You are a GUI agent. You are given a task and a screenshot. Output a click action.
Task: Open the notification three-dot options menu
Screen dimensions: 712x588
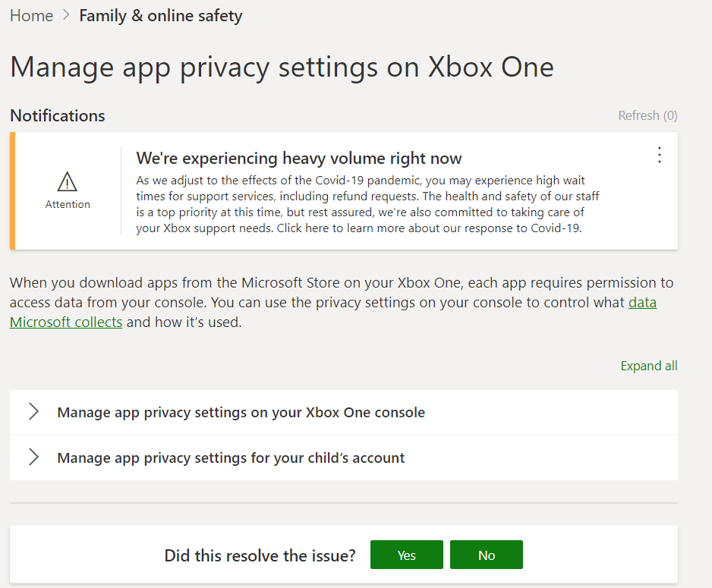point(660,156)
